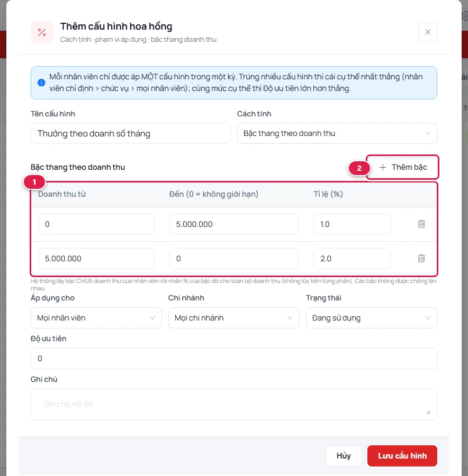Click the Doanh thu từ column header
Image resolution: width=468 pixels, height=476 pixels.
click(x=62, y=194)
